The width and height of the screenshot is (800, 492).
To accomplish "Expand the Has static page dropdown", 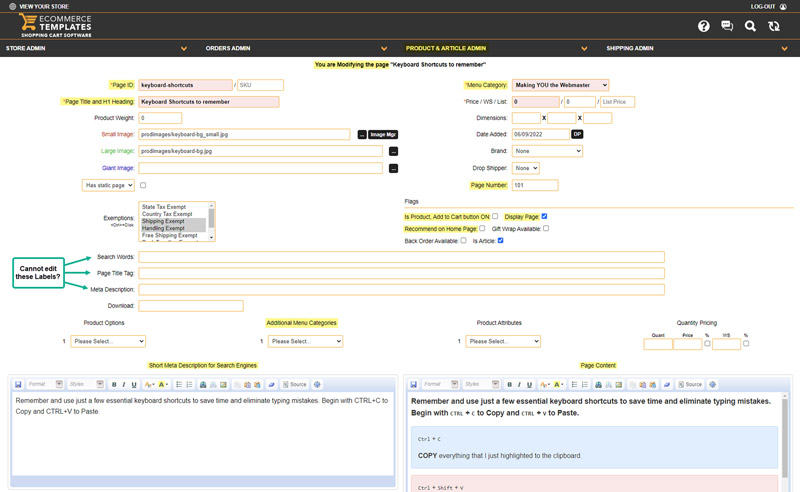I will pos(108,185).
